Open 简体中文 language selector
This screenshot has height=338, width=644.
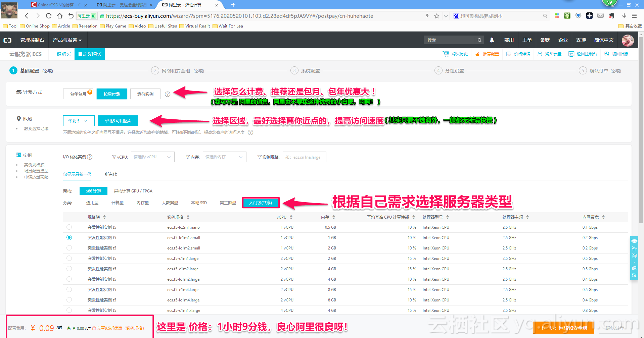[x=604, y=40]
